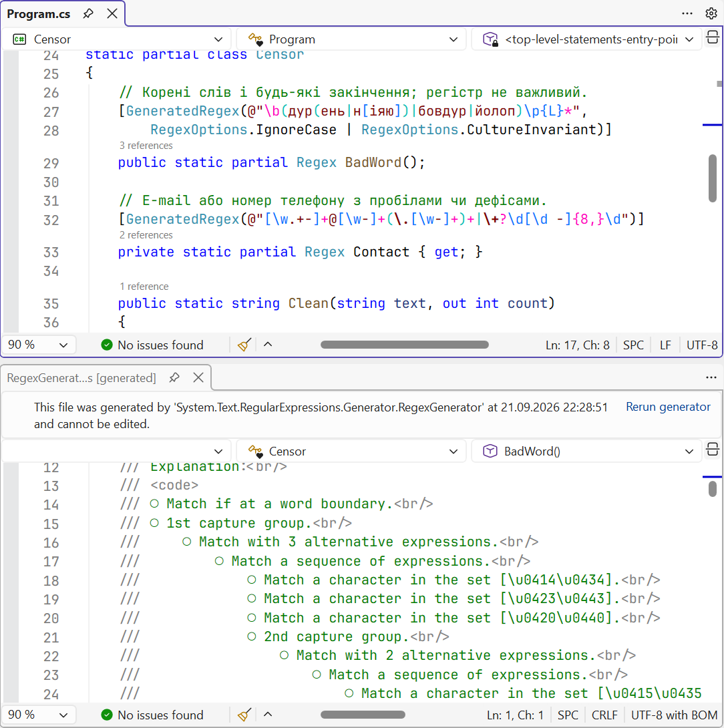Click line number 32 in Program.cs gutter
This screenshot has height=728, width=724.
click(x=51, y=220)
